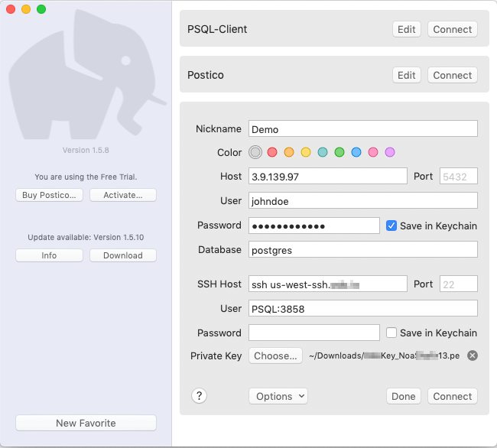
Task: Connect to the PSQL-Client favorite
Action: (453, 30)
